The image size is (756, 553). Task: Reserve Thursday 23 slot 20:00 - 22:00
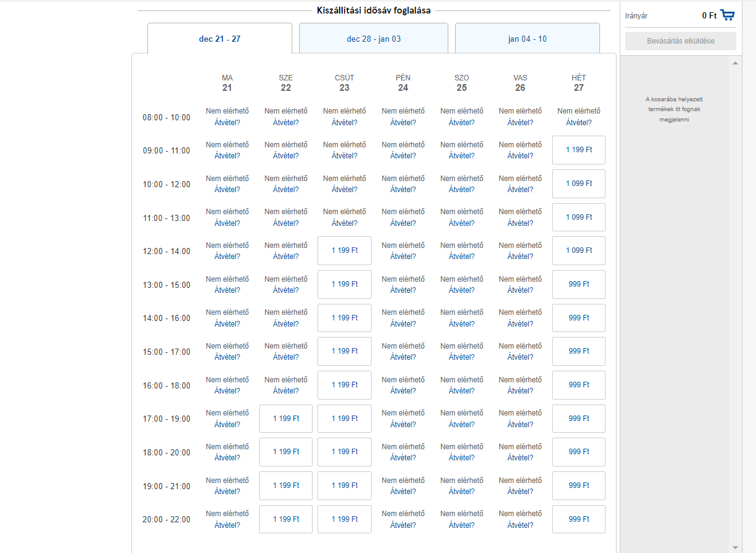[x=345, y=519]
